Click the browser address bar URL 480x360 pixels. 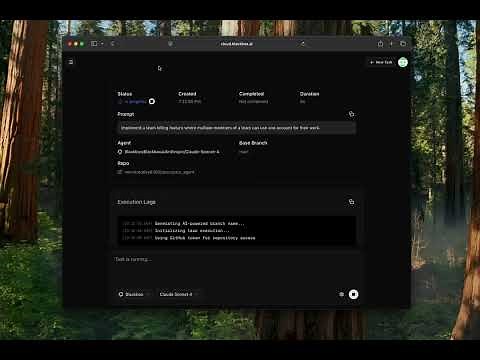tap(236, 44)
